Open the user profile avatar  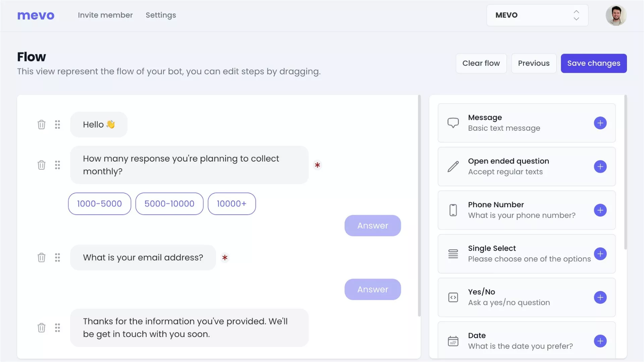click(616, 15)
